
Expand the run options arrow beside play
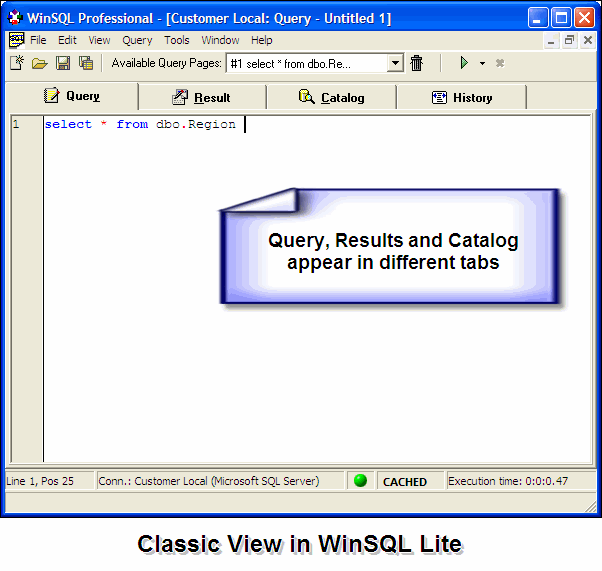[482, 63]
